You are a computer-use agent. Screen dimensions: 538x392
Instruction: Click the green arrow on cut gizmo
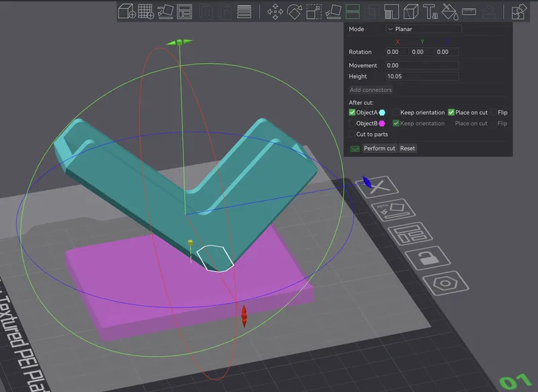[180, 43]
